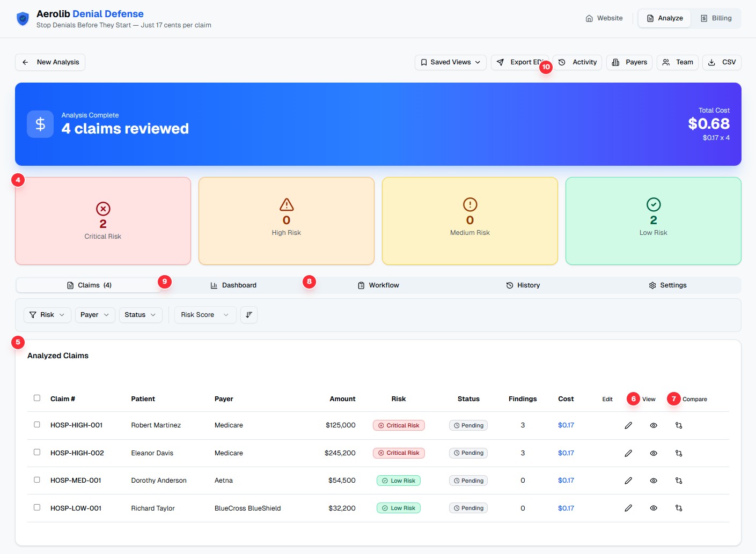The height and width of the screenshot is (554, 756).
Task: Download results as CSV
Action: (x=721, y=62)
